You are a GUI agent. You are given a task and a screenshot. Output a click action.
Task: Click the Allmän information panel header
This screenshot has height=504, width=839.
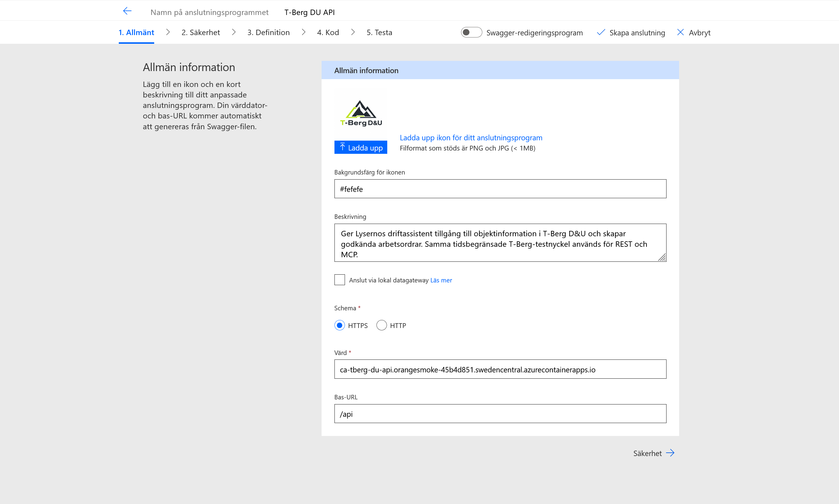[500, 70]
